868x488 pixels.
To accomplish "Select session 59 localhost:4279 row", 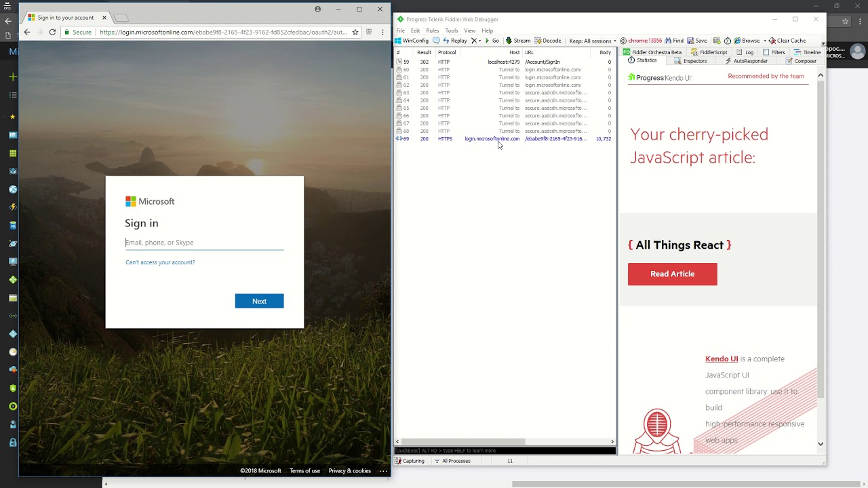I will (505, 62).
